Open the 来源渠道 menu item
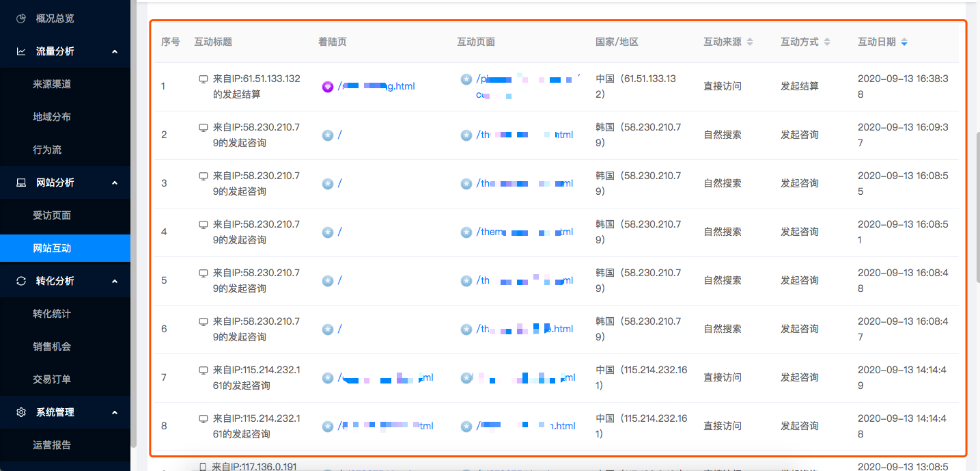This screenshot has width=980, height=471. (52, 84)
